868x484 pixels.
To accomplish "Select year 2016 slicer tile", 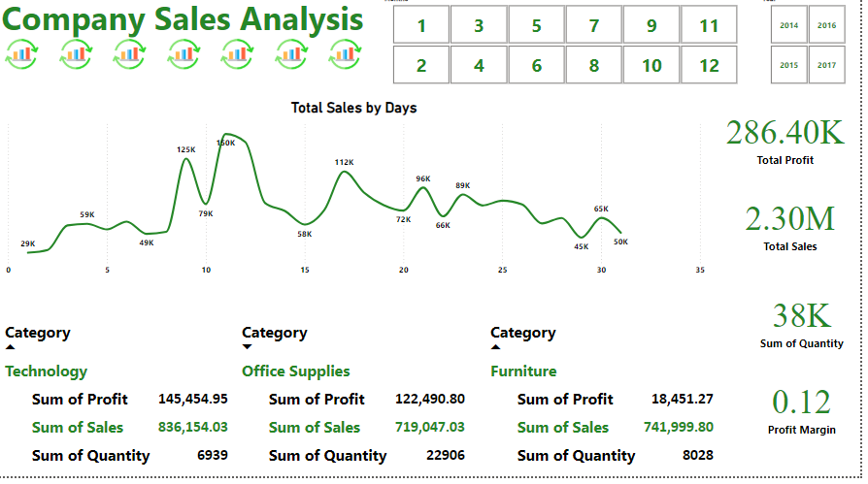I will 827,25.
